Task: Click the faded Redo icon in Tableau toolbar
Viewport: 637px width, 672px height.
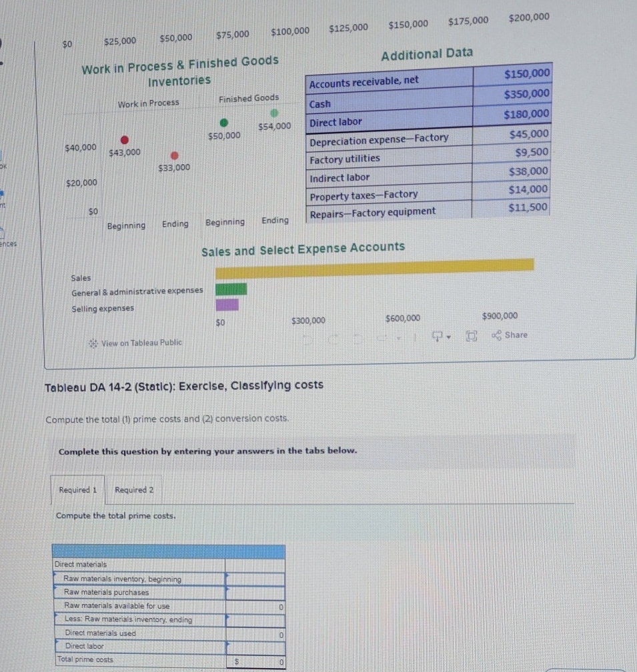Action: click(x=334, y=340)
